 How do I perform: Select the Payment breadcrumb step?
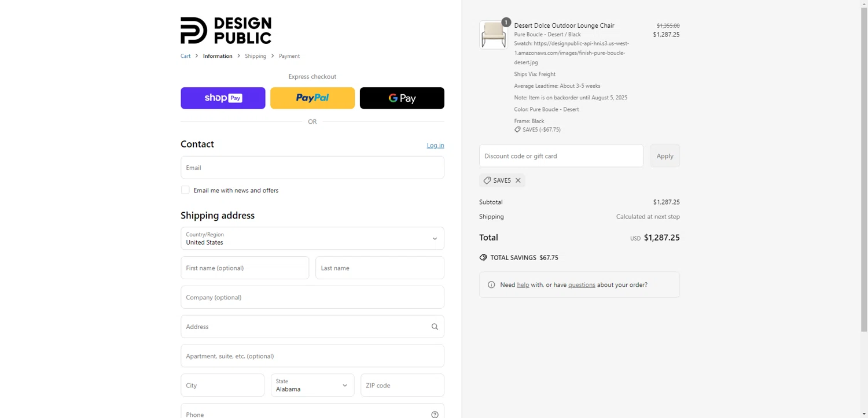point(289,56)
